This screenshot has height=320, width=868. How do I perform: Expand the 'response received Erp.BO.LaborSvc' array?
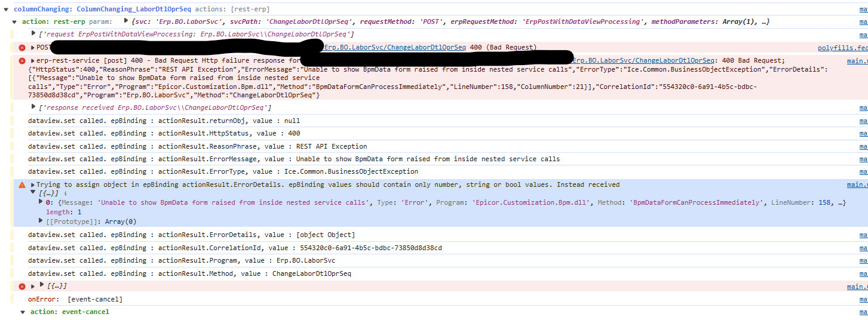click(33, 107)
